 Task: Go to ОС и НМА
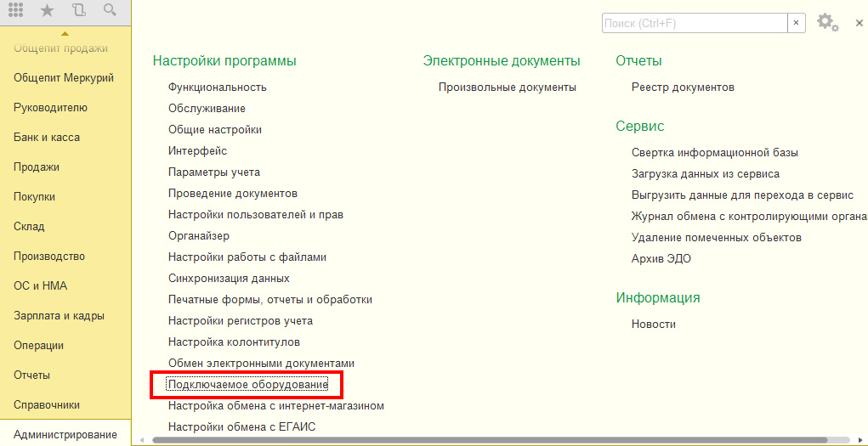pyautogui.click(x=41, y=286)
